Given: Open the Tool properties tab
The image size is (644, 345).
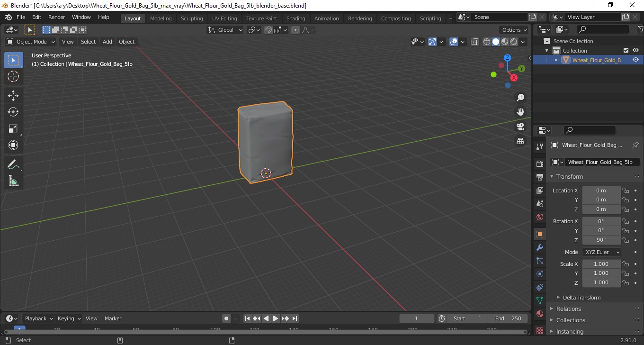Looking at the screenshot, I should pyautogui.click(x=540, y=147).
